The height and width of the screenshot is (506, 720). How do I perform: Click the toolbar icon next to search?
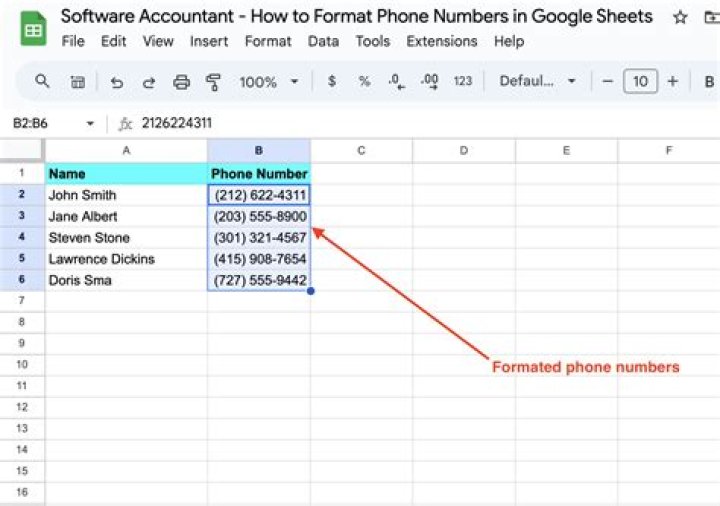77,82
